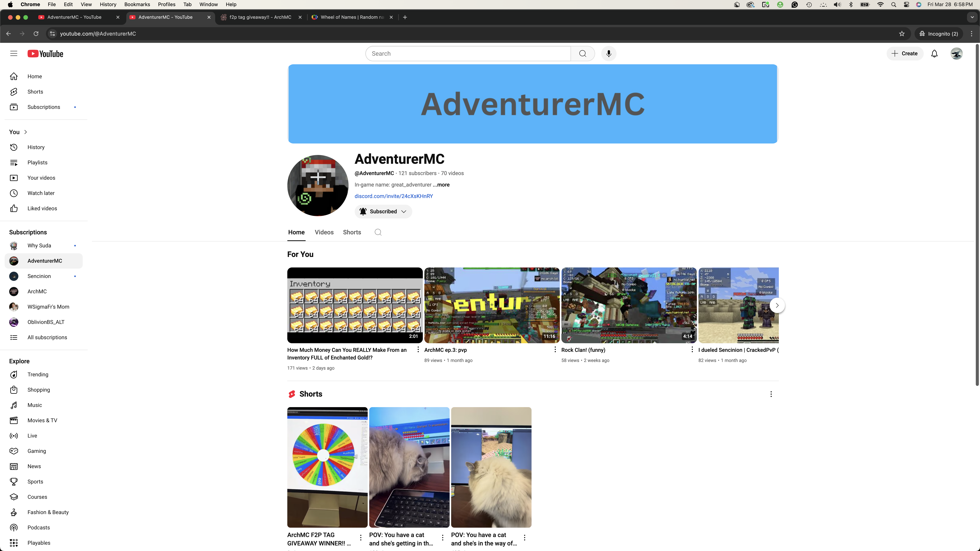Open Music in Explore

click(44, 405)
